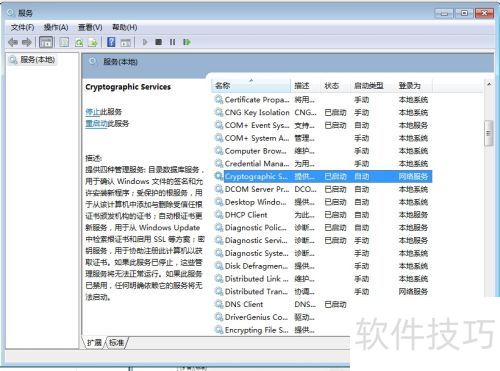The width and height of the screenshot is (500, 371).
Task: Sort by the 启动类型 column header
Action: 372,86
